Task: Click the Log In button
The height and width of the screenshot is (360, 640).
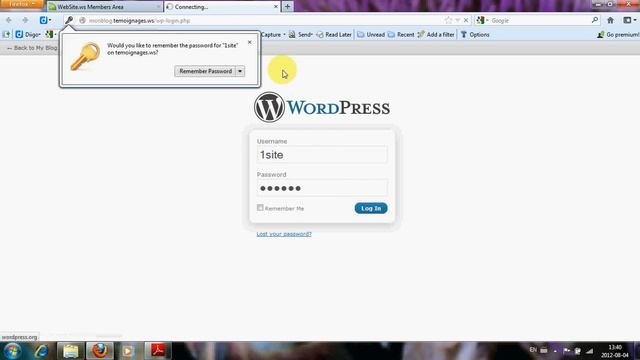Action: (x=371, y=208)
